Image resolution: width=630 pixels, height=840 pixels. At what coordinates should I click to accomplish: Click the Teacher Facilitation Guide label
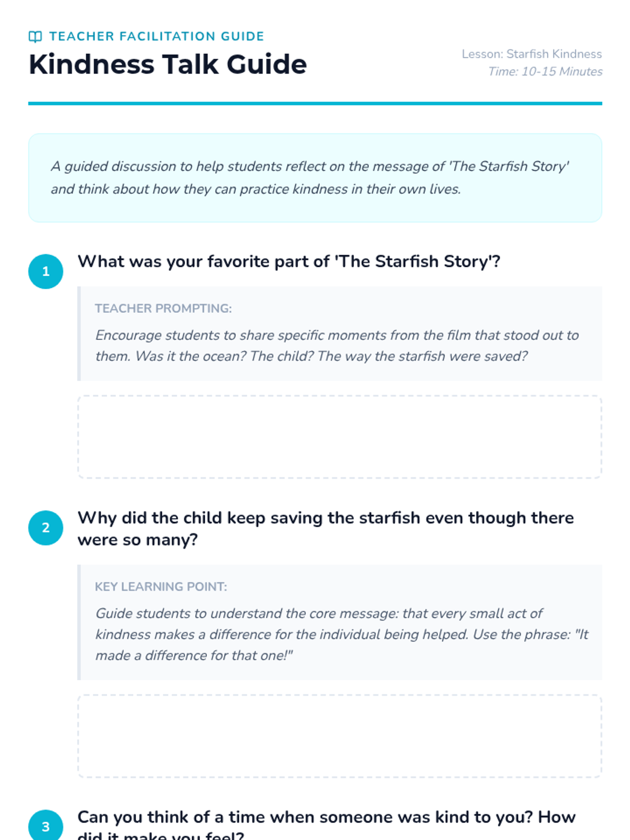156,36
